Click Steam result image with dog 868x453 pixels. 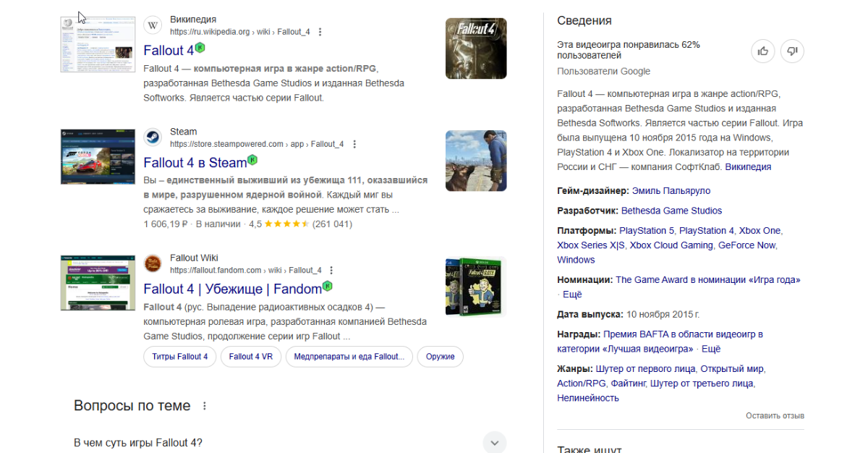click(476, 161)
